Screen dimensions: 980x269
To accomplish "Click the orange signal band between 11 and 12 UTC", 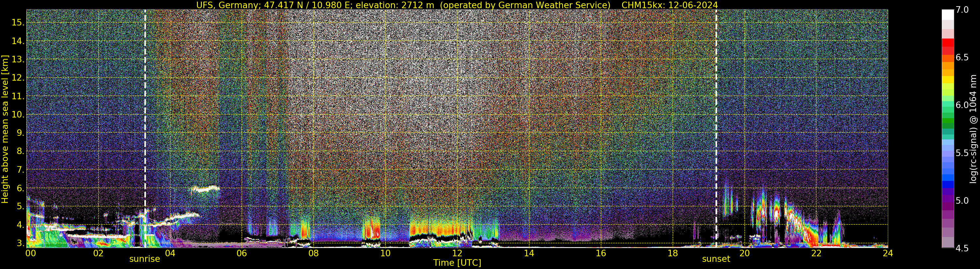I will point(441,229).
